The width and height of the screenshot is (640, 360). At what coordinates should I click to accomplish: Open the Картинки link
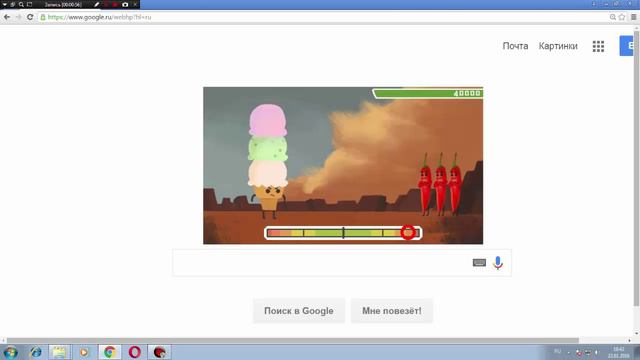pos(558,46)
